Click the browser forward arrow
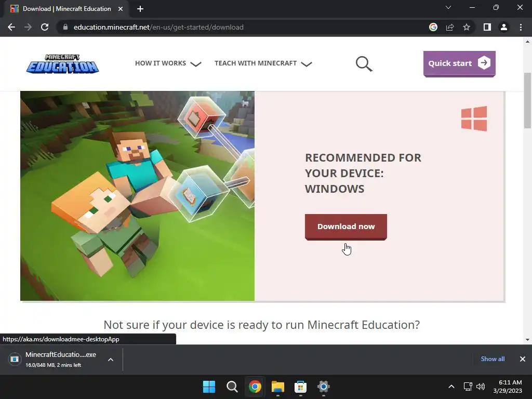Image resolution: width=532 pixels, height=399 pixels. tap(28, 27)
